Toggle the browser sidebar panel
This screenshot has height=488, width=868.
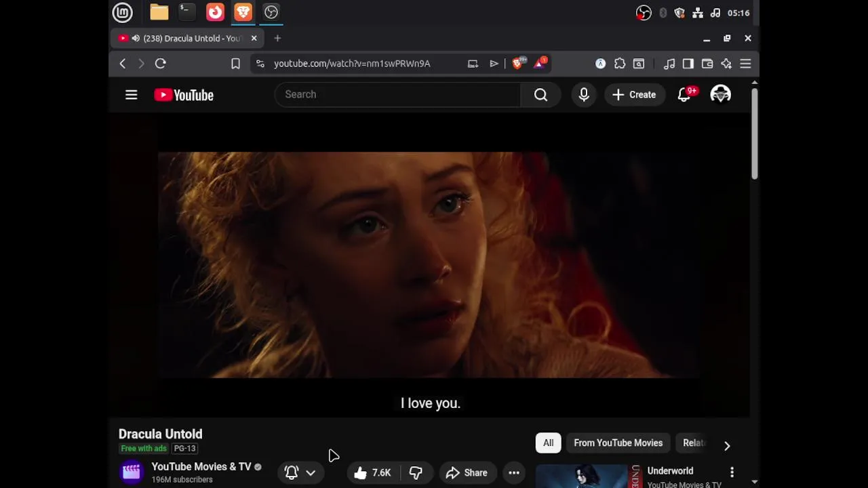pyautogui.click(x=688, y=64)
